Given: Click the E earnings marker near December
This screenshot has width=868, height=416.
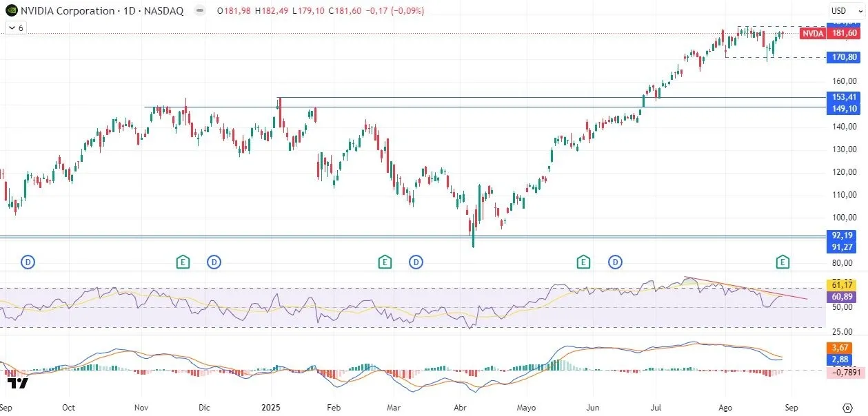Looking at the screenshot, I should [183, 262].
